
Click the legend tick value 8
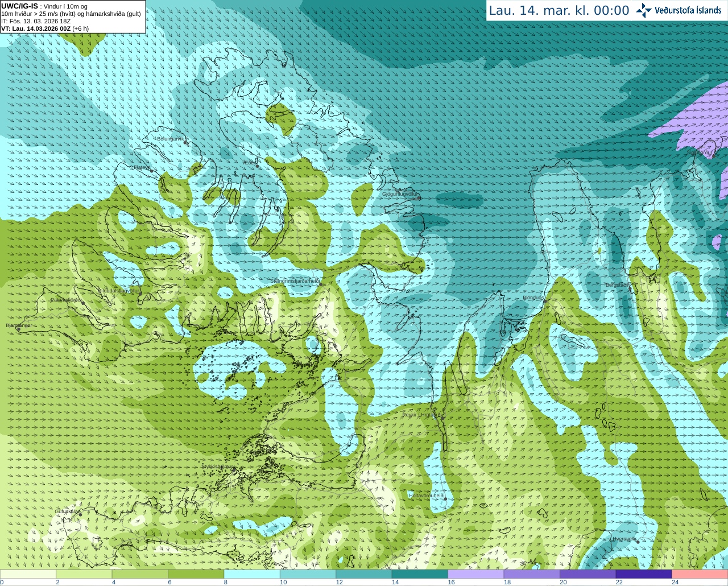(x=226, y=582)
